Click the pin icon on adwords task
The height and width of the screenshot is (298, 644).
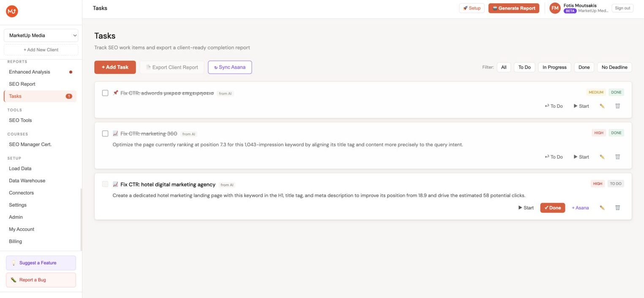click(115, 93)
